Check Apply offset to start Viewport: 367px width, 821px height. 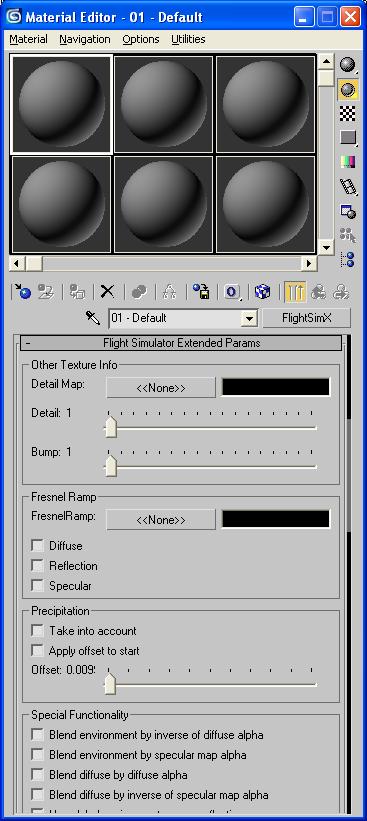[x=38, y=650]
